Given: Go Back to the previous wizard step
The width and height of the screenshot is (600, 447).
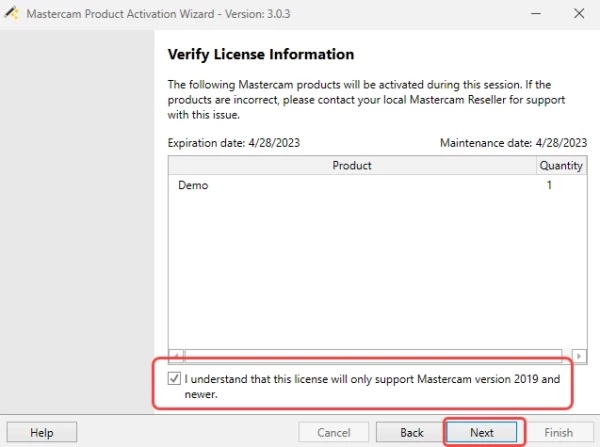Looking at the screenshot, I should click(412, 433).
